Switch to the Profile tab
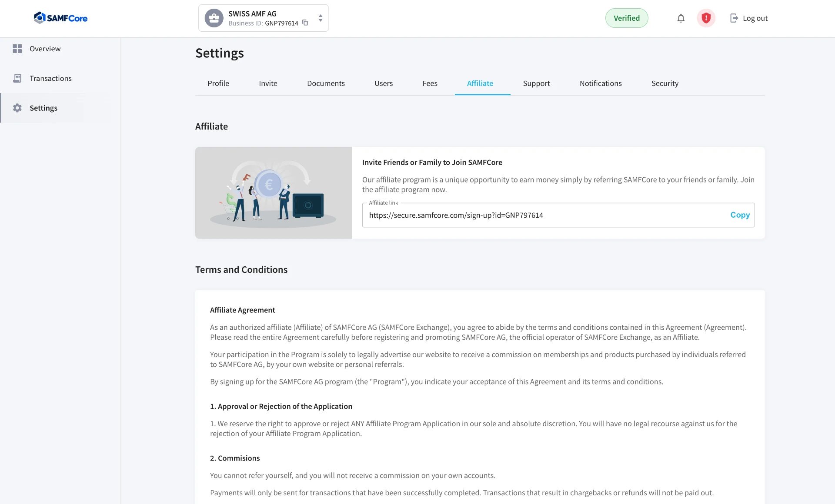835x504 pixels. click(x=218, y=83)
